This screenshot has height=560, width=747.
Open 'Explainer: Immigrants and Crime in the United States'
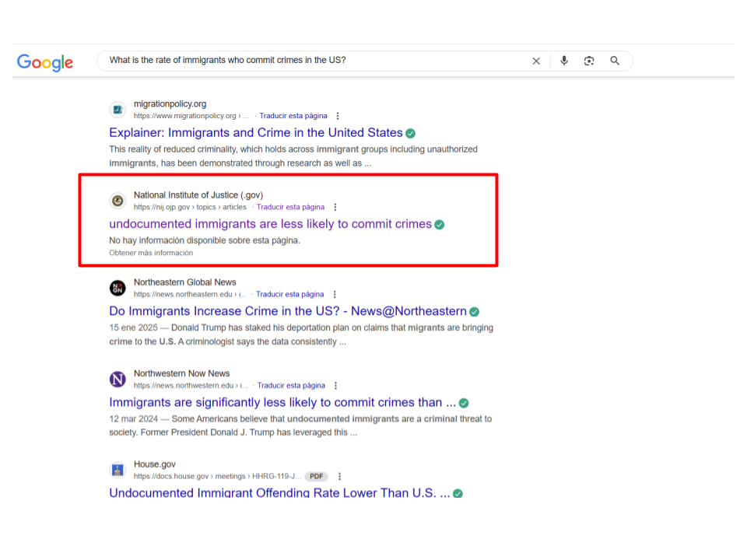(256, 133)
